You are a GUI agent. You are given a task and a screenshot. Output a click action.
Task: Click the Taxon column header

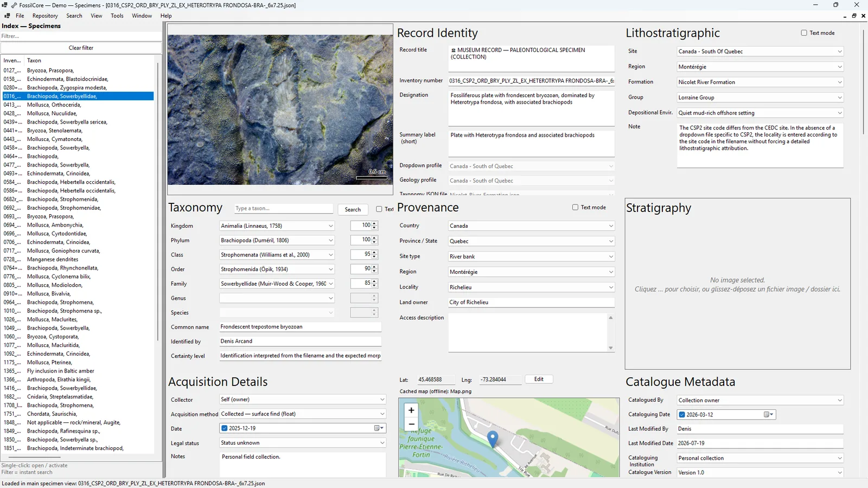tap(90, 61)
